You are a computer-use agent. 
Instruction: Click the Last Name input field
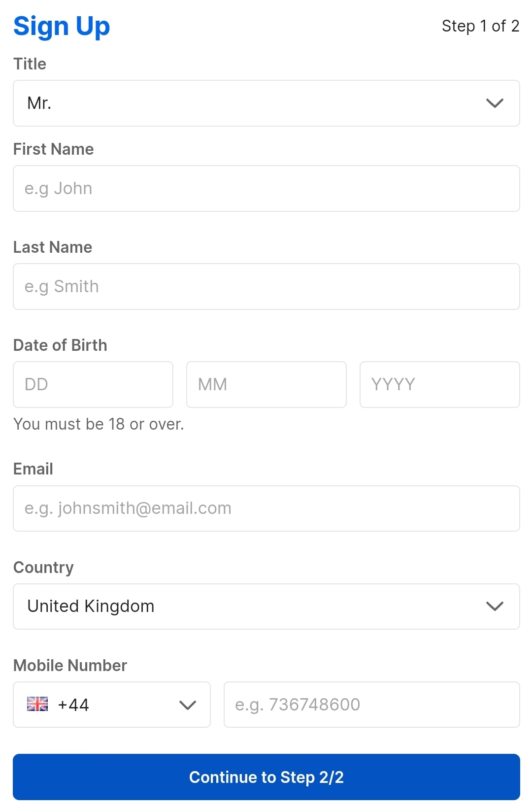(x=266, y=286)
